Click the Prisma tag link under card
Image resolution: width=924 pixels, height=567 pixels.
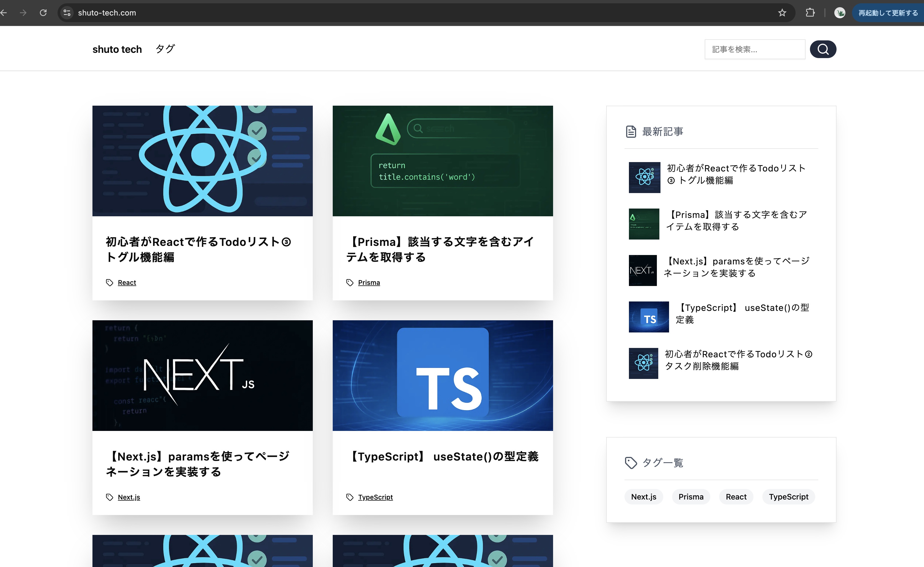[369, 282]
